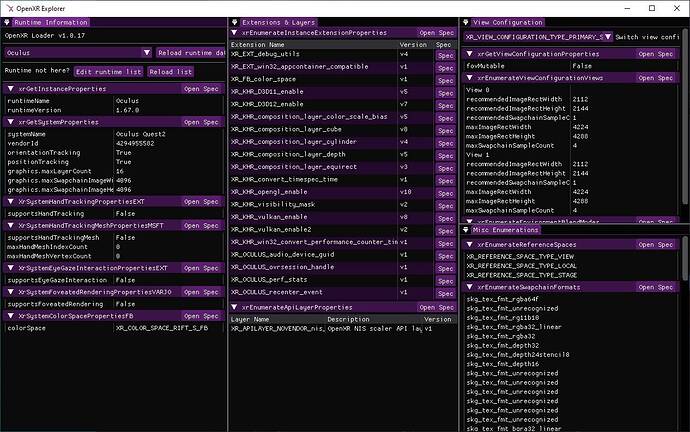This screenshot has height=432, width=690.
Task: Open Spec for XrSystemColorSpacePropertiesFB
Action: click(202, 316)
